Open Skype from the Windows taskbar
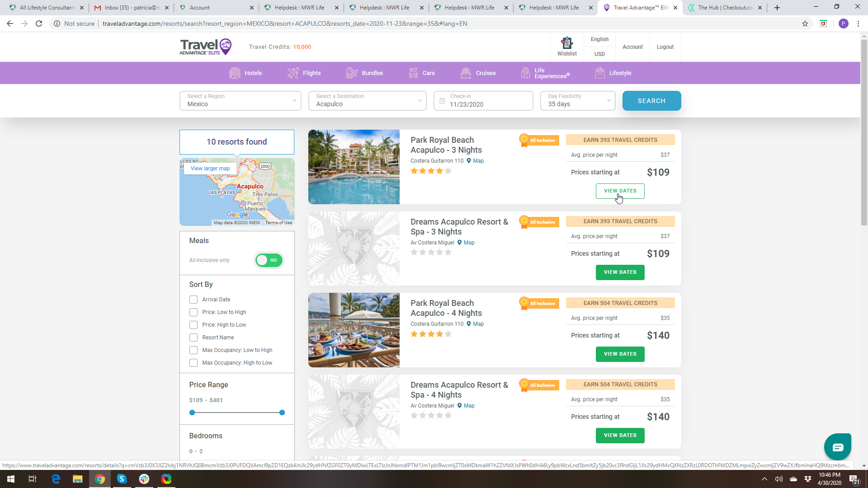The image size is (868, 488). 122,479
